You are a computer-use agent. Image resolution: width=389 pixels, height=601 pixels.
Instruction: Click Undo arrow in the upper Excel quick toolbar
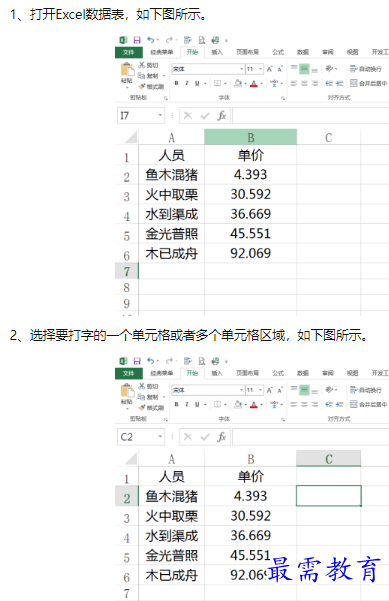coord(151,40)
